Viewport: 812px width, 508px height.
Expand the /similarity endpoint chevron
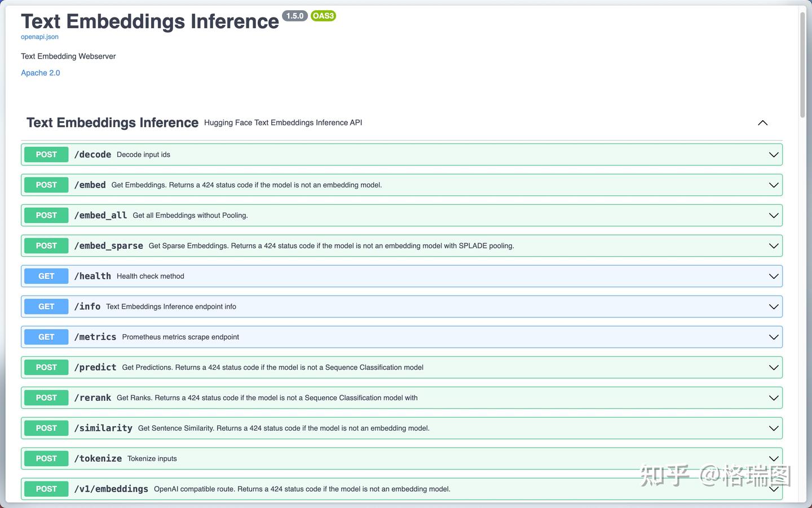tap(774, 428)
